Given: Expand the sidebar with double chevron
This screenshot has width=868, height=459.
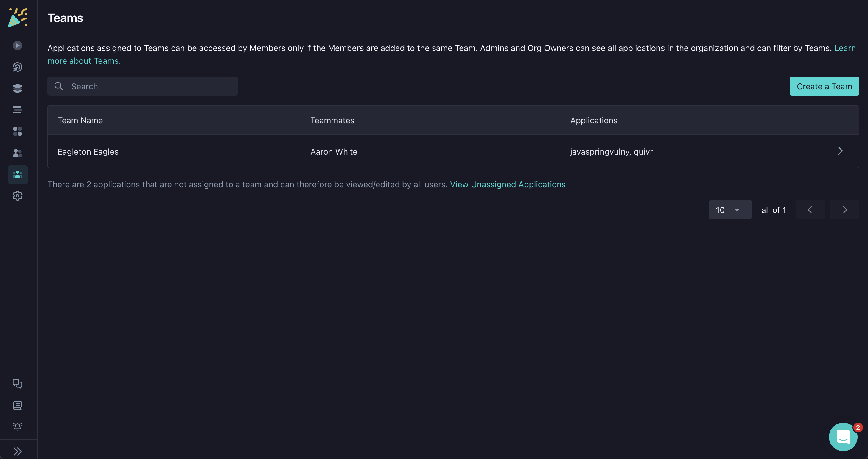Looking at the screenshot, I should [18, 452].
